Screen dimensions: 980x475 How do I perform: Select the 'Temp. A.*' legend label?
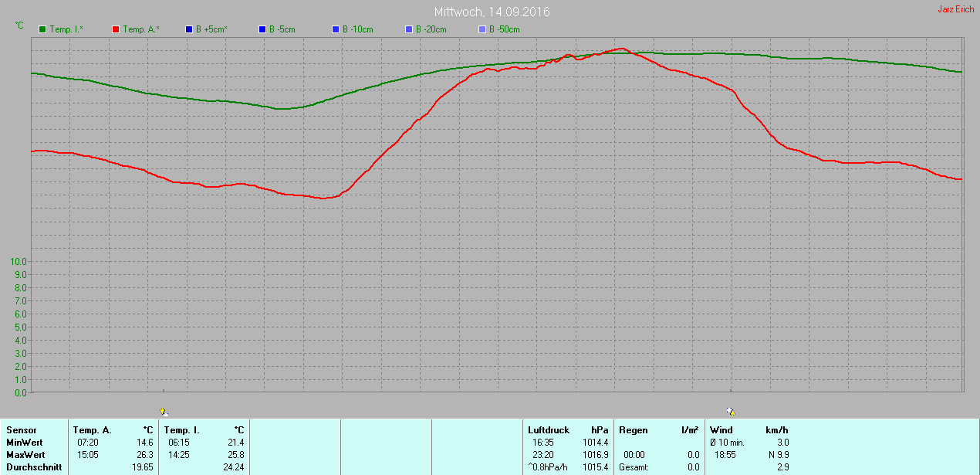pos(141,29)
